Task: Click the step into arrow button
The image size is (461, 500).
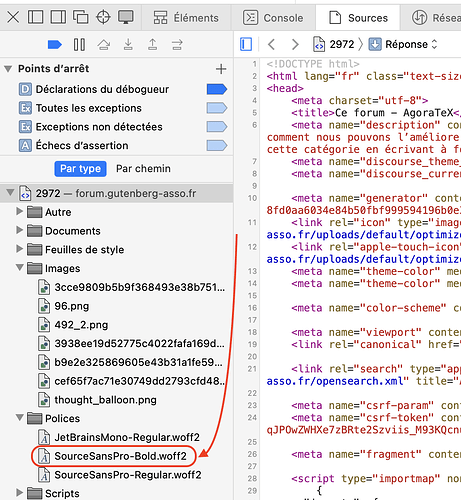Action: [x=128, y=45]
